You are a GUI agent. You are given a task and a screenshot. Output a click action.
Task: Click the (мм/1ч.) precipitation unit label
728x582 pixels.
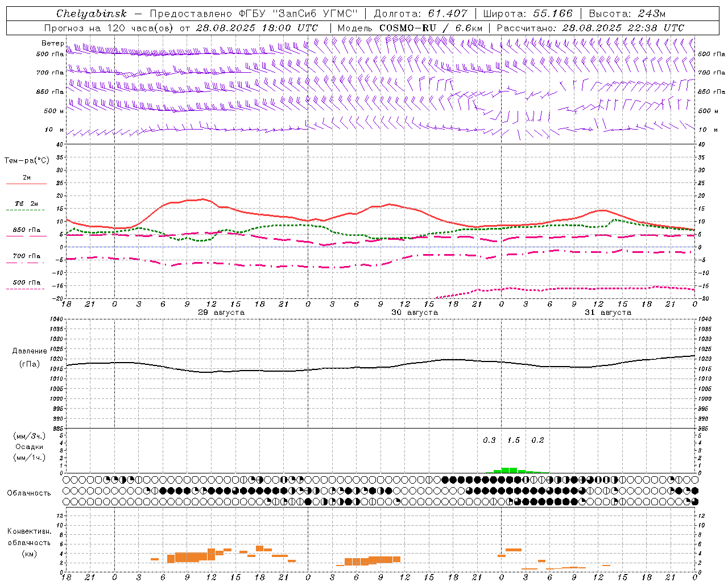point(30,458)
